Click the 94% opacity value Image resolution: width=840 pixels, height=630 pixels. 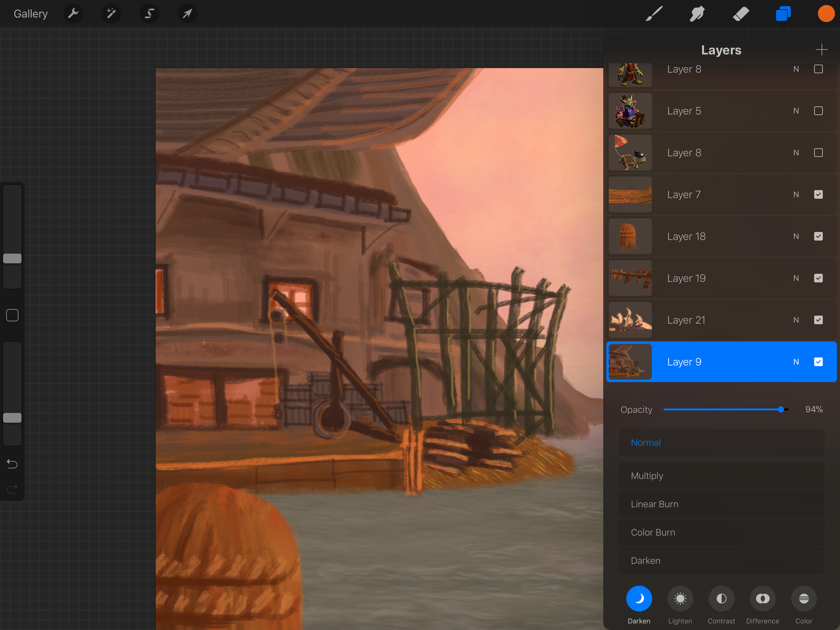click(x=814, y=409)
